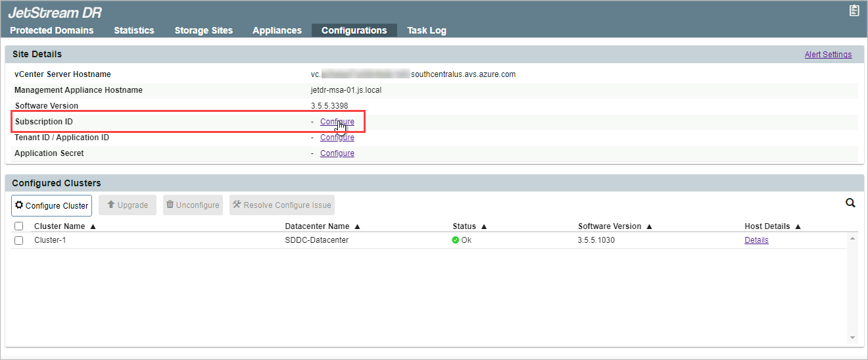Click the Upgrade arrow button
Viewport: 868px width, 360px height.
128,205
